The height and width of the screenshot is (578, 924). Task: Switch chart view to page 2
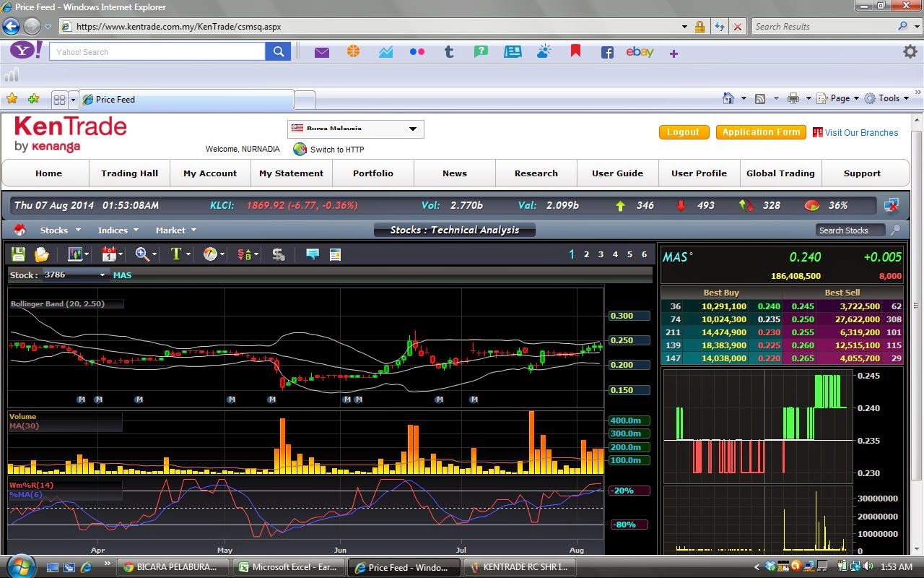(x=585, y=254)
